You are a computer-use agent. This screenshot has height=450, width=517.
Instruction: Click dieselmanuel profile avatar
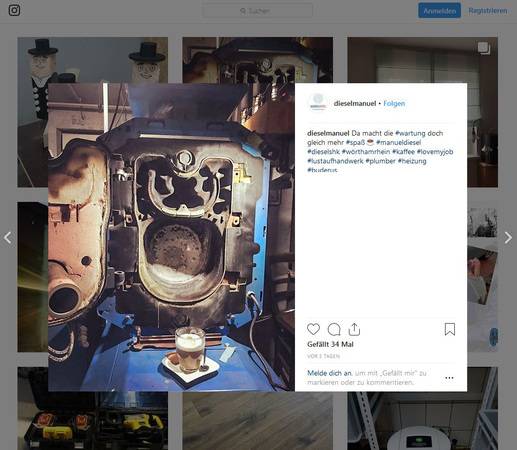[318, 103]
